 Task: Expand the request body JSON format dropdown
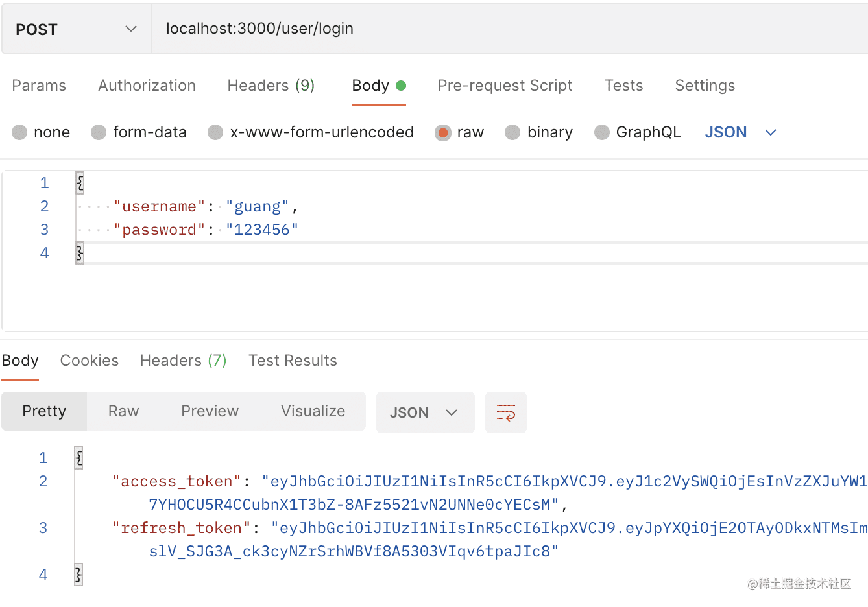coord(740,132)
